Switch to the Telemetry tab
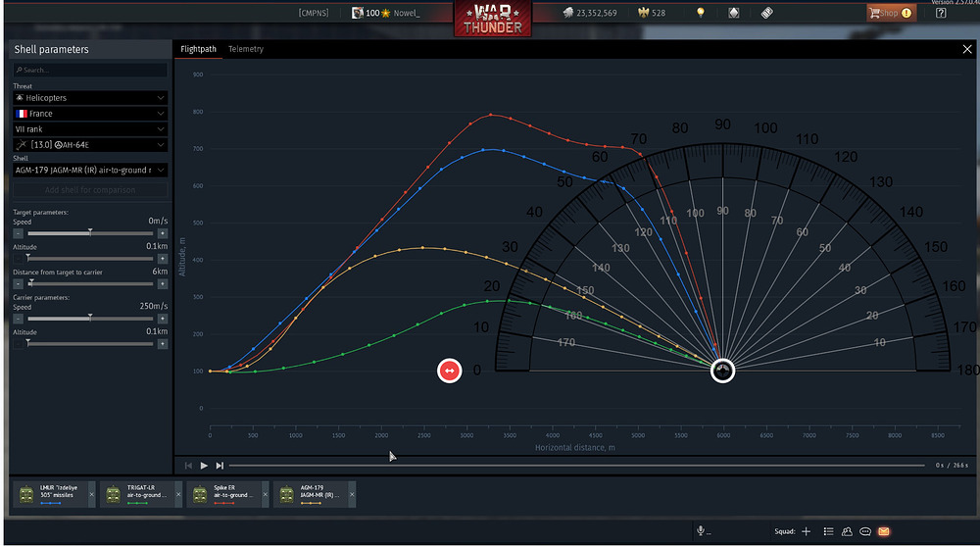The image size is (980, 546). point(246,49)
